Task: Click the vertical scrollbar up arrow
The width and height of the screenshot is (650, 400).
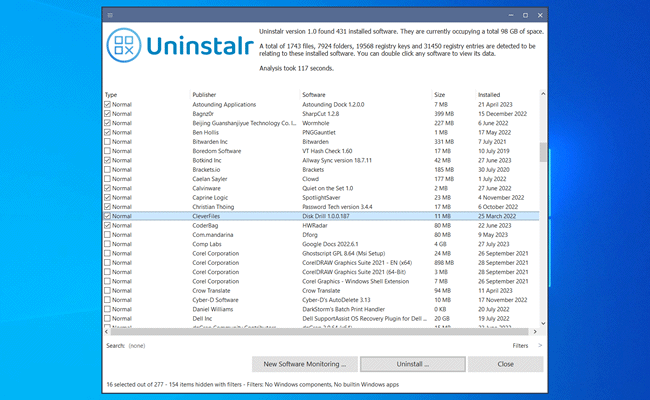Action: pos(543,94)
